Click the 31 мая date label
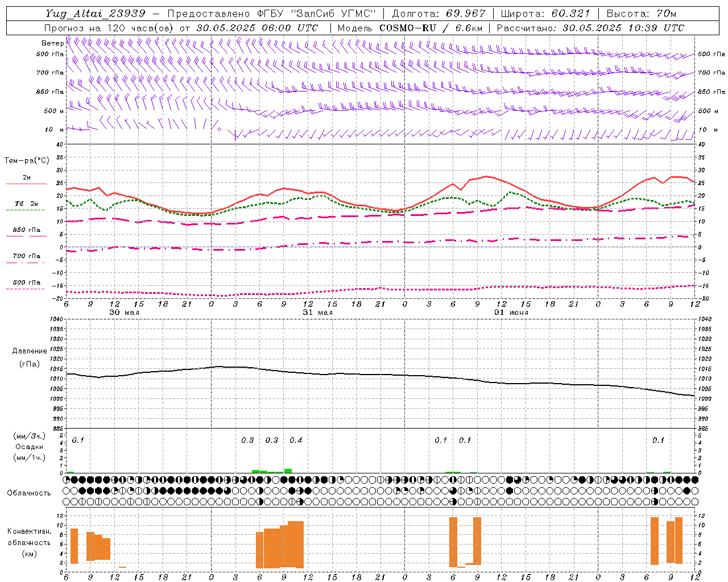Screen dimensions: 728x582 tap(318, 313)
